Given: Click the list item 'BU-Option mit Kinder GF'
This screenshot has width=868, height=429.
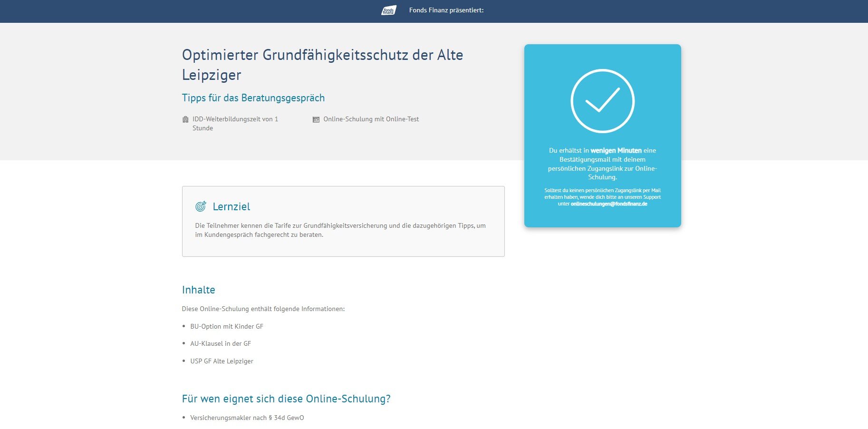Looking at the screenshot, I should pyautogui.click(x=227, y=326).
